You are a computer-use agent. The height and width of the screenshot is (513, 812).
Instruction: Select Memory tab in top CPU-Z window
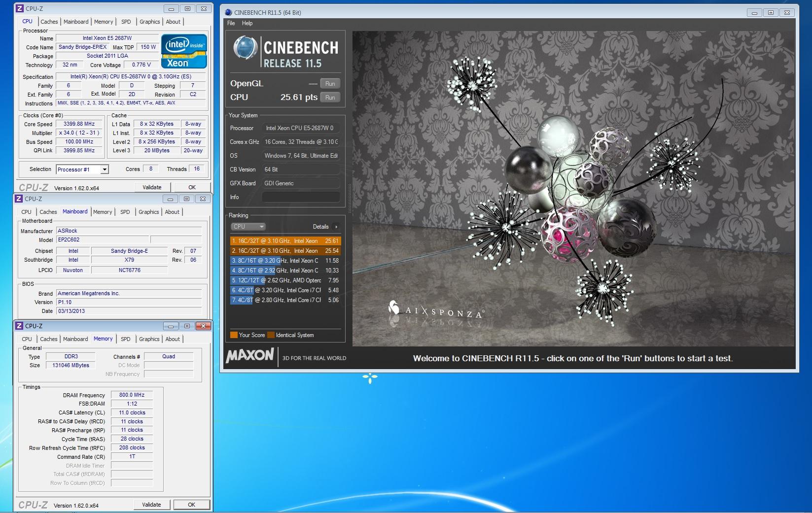[104, 22]
